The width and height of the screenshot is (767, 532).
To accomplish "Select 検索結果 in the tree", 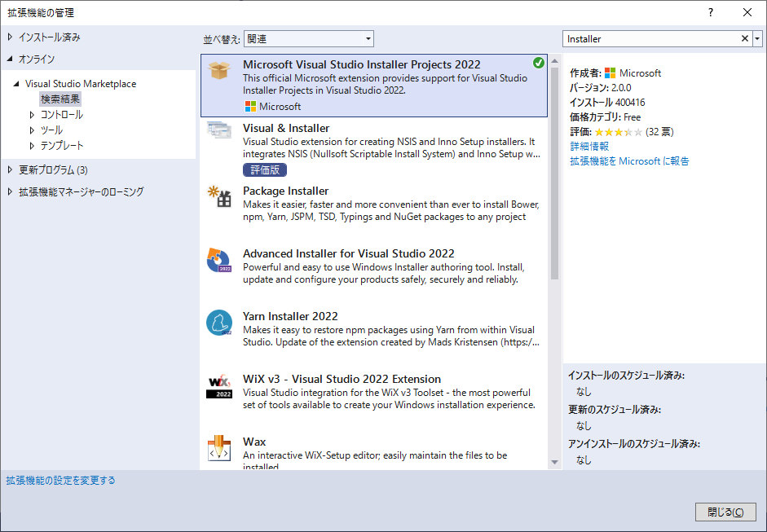I will coord(60,99).
